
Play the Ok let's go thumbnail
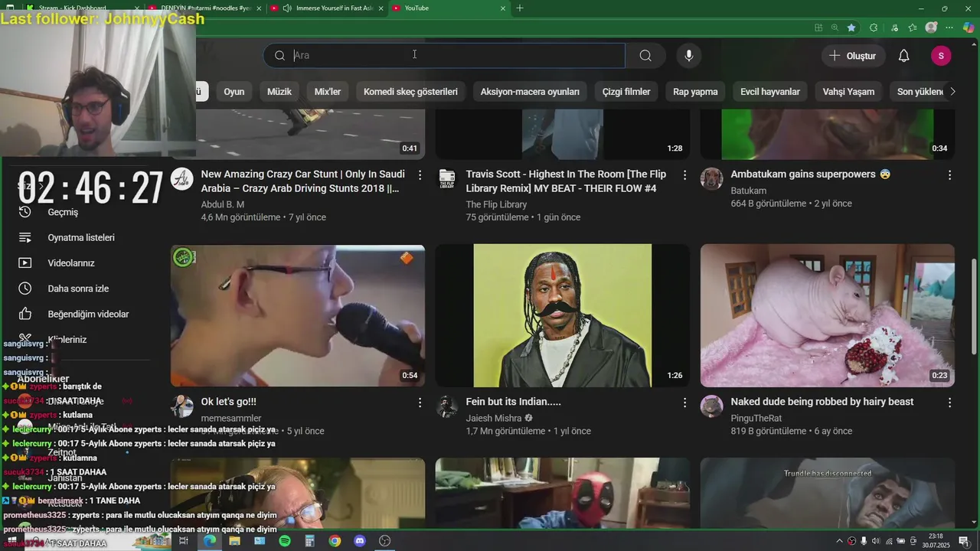[298, 315]
